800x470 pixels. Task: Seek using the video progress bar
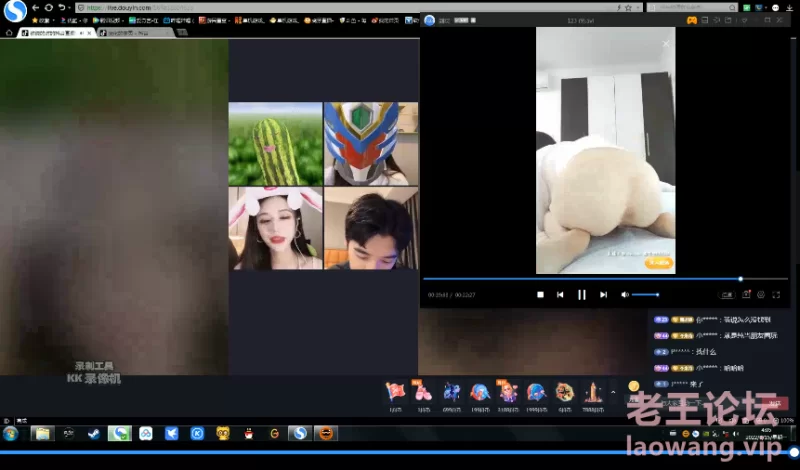pos(605,279)
